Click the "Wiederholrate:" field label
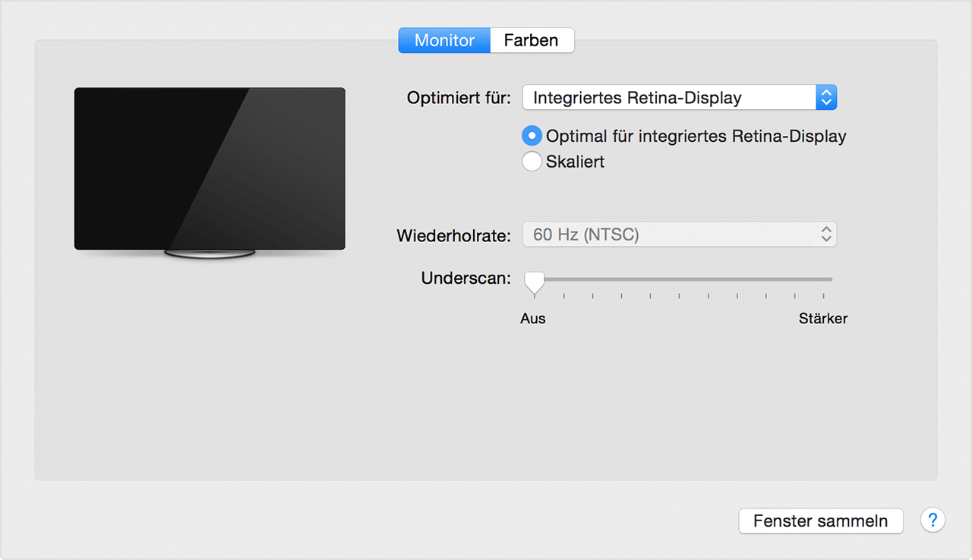 [x=453, y=236]
